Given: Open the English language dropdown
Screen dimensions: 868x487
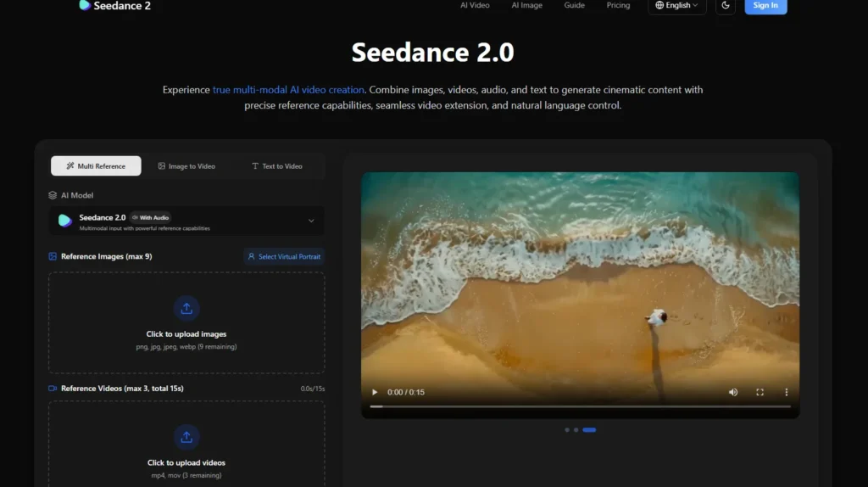Looking at the screenshot, I should (677, 6).
